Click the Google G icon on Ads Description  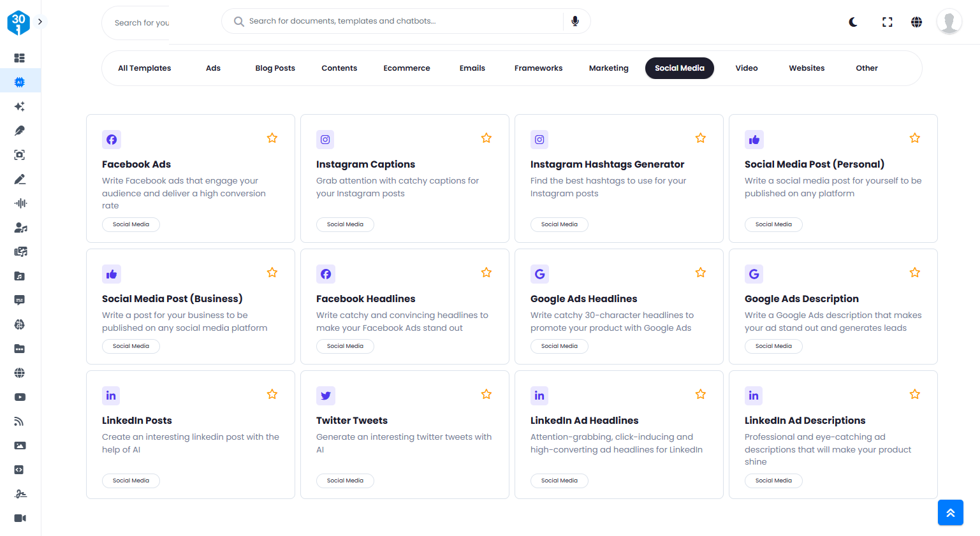[x=754, y=274]
